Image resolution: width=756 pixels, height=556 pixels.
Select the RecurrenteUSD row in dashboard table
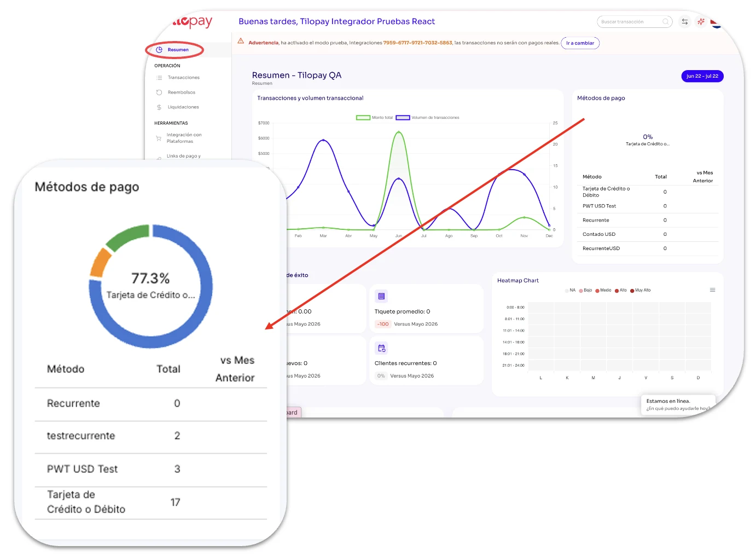[x=648, y=248]
